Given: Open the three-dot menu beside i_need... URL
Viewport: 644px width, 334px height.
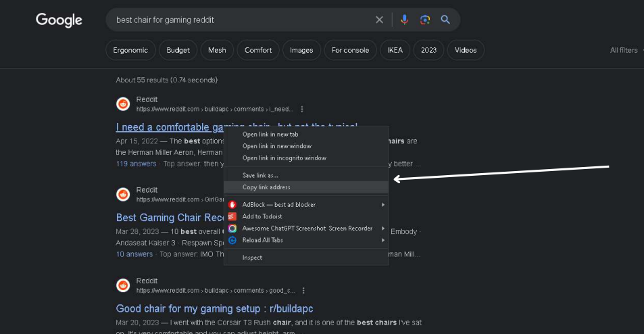Looking at the screenshot, I should (302, 110).
